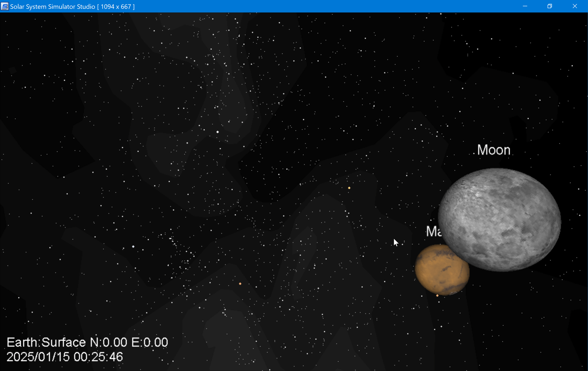Click the 2025/01/15 date and time display
Image resolution: width=588 pixels, height=371 pixels.
[65, 357]
